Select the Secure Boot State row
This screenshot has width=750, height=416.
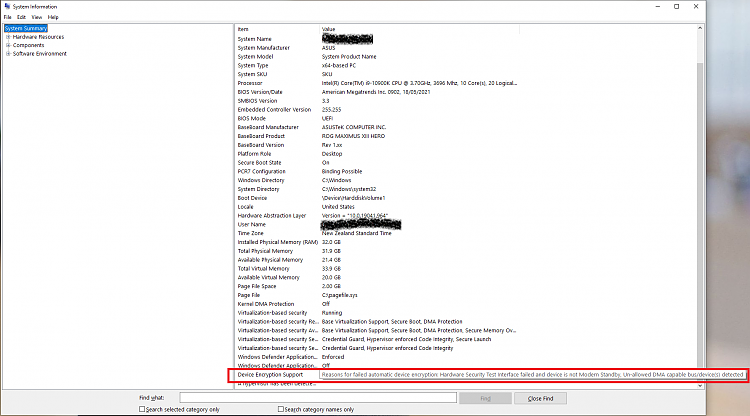[377, 163]
